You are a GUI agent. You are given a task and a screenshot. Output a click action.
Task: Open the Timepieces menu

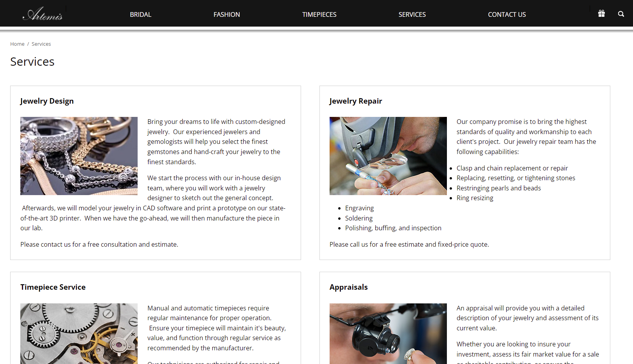319,14
